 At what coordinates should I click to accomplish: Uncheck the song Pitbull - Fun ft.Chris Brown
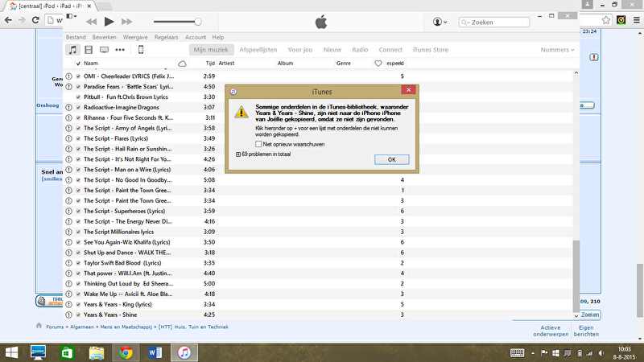pyautogui.click(x=78, y=97)
